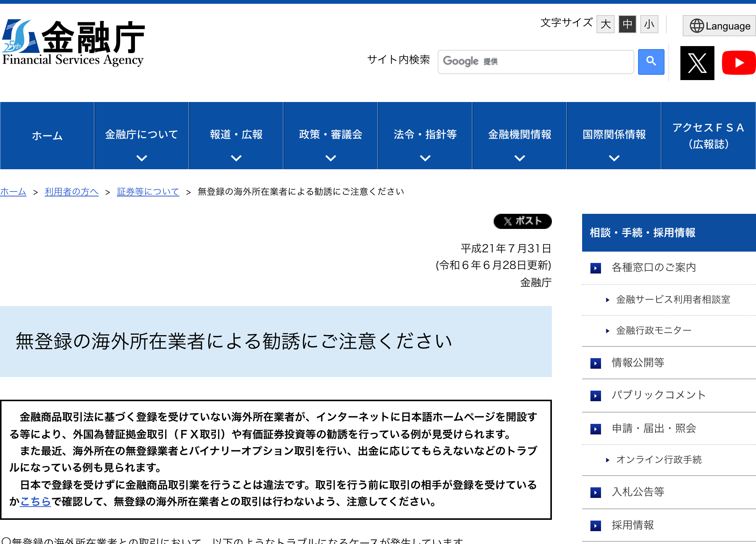Open 金融サービス利用者相談室 sidebar link
Image resolution: width=756 pixels, height=544 pixels.
(673, 300)
